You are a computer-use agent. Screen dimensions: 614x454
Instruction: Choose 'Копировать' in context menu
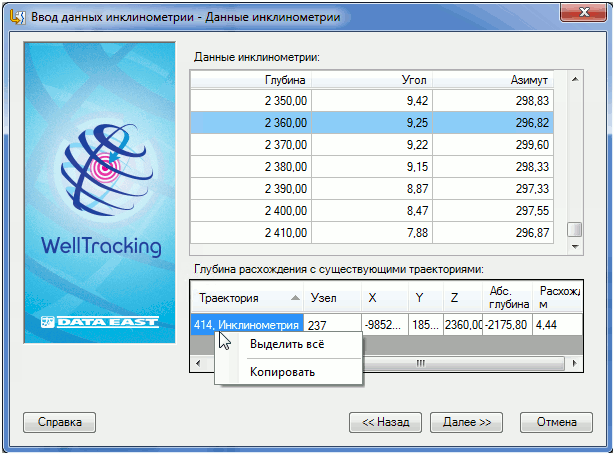tap(282, 372)
